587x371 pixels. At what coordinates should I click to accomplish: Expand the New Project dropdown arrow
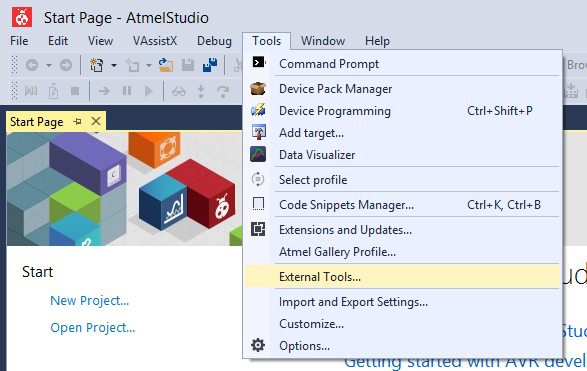[x=114, y=66]
